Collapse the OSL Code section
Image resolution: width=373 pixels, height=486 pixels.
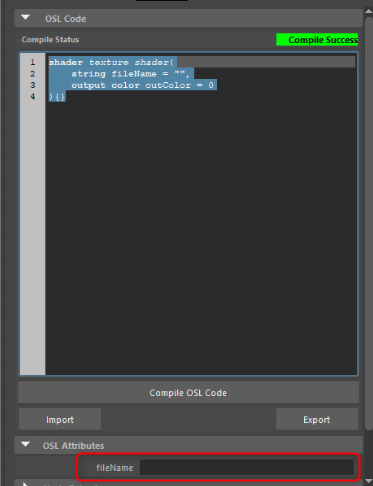point(25,18)
